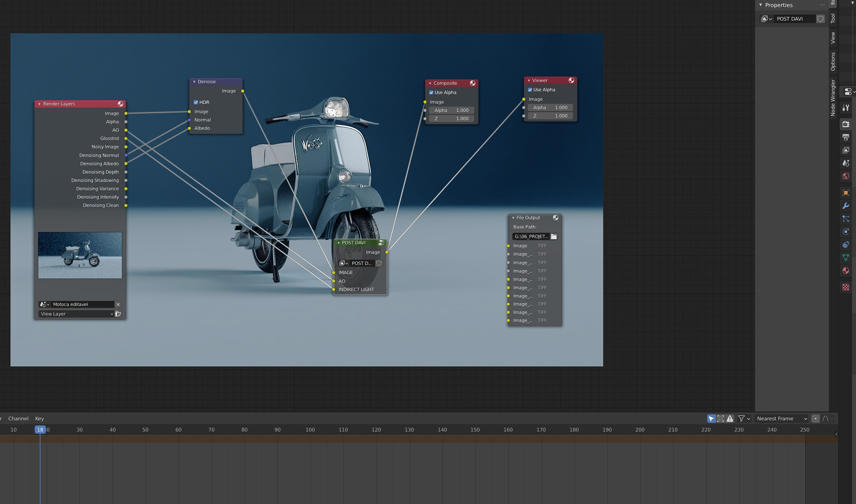856x504 pixels.
Task: Open the Render properties tab icon
Action: [846, 124]
